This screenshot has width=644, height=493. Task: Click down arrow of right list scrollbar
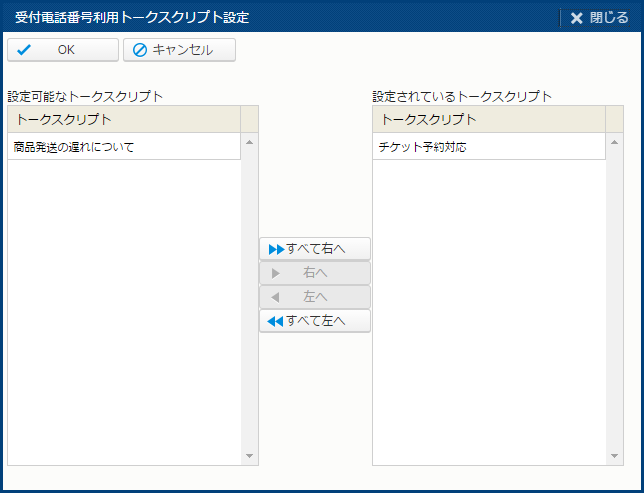[614, 457]
